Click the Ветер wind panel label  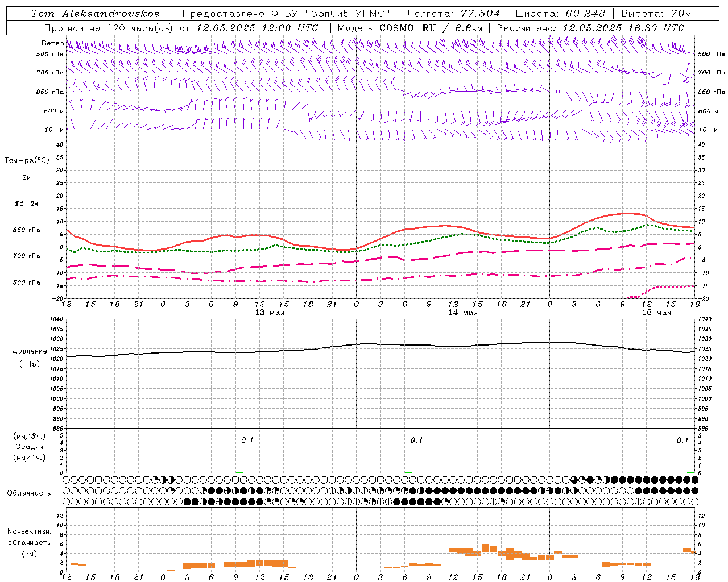click(x=52, y=43)
